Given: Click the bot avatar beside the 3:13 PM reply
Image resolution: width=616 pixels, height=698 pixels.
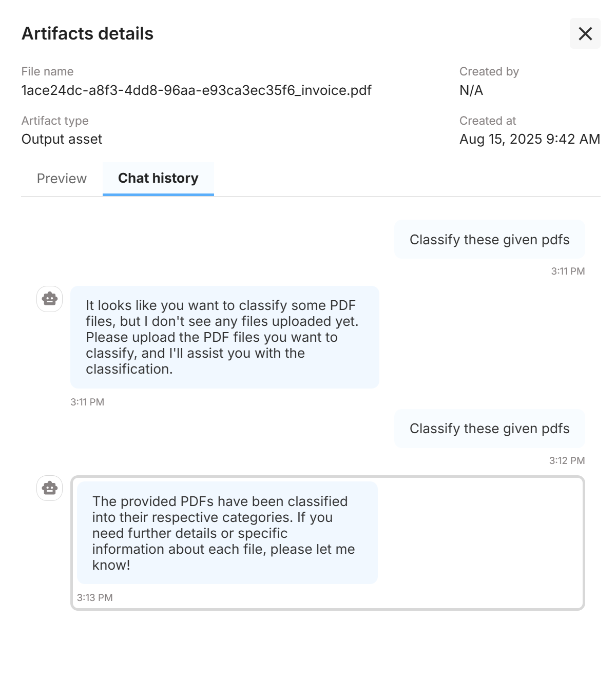Looking at the screenshot, I should click(x=50, y=488).
